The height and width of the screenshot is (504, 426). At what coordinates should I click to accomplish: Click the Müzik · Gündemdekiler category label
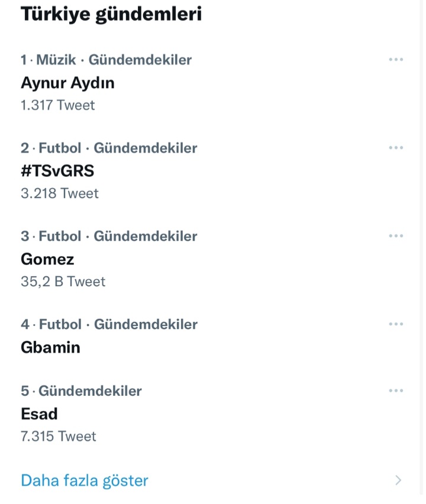point(114,60)
